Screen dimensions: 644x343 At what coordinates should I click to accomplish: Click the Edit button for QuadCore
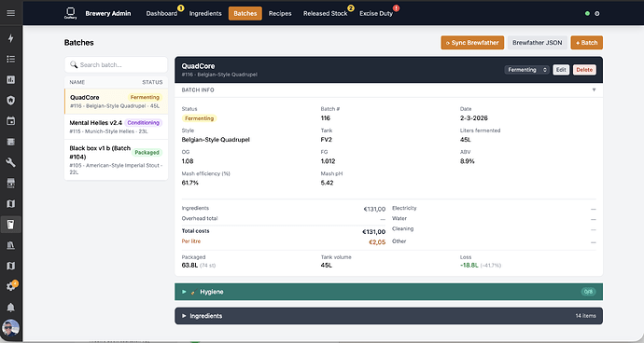point(561,70)
